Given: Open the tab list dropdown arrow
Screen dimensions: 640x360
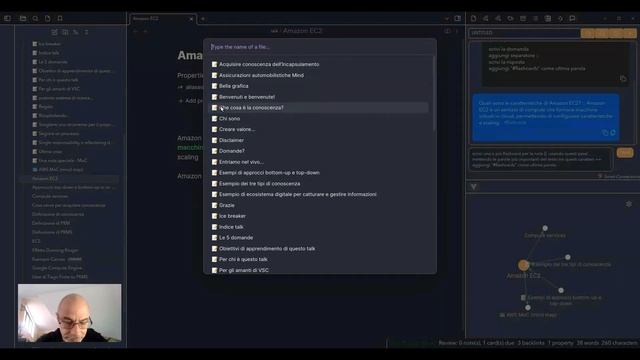Looking at the screenshot, I should (x=447, y=19).
